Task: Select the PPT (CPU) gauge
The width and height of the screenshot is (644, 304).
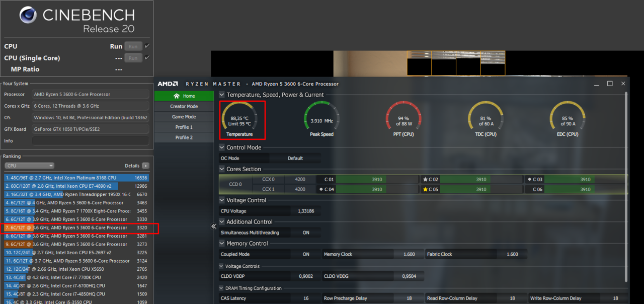Action: 403,119
